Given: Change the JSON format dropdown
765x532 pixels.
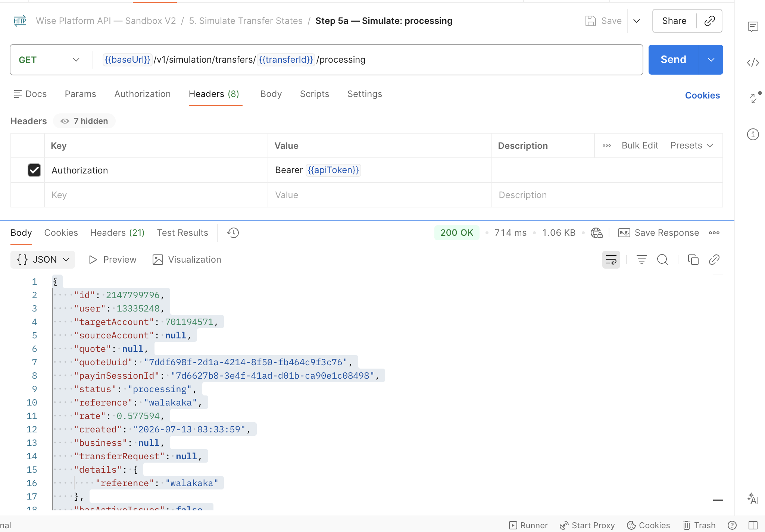Looking at the screenshot, I should point(43,260).
